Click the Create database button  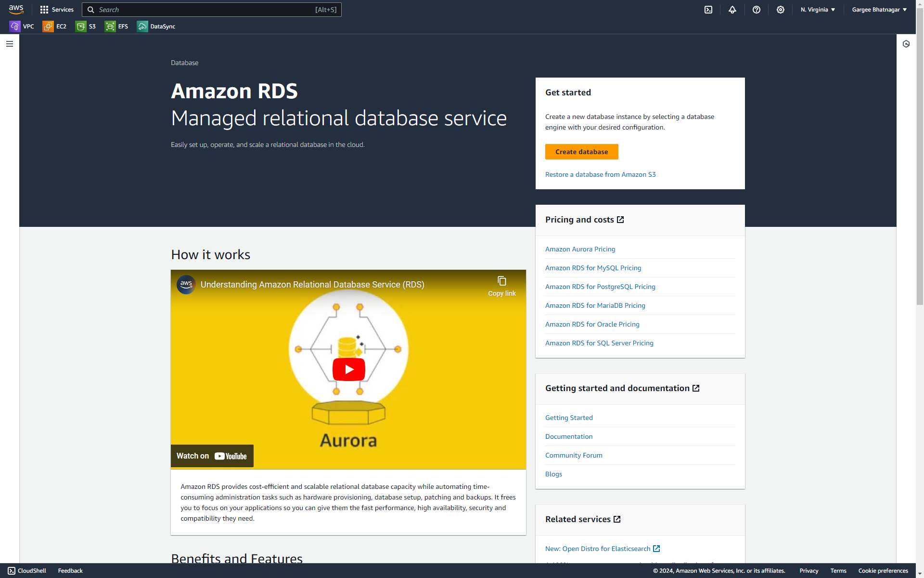tap(581, 152)
